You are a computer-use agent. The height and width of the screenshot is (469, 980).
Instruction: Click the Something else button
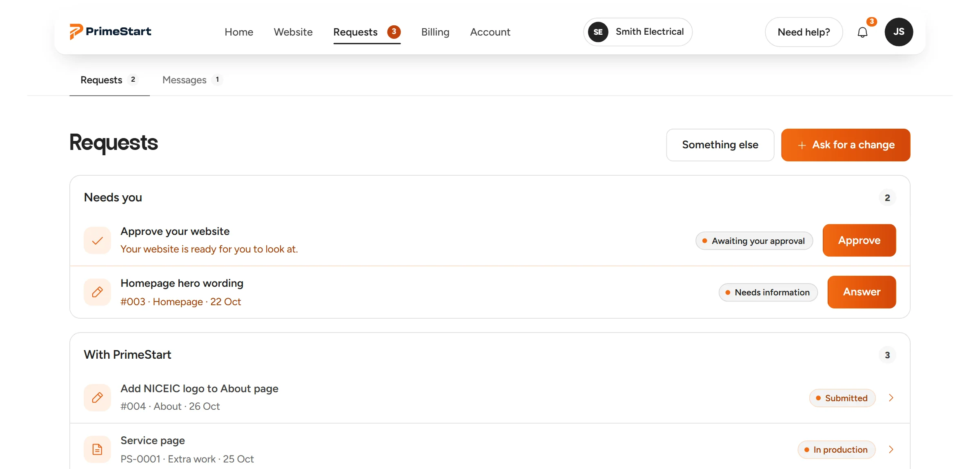pos(720,145)
